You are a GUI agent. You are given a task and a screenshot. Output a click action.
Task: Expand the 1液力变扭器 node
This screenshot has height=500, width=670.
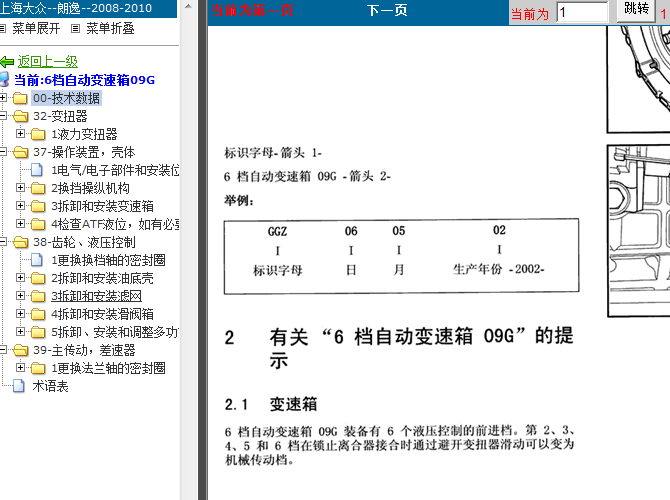click(x=20, y=134)
